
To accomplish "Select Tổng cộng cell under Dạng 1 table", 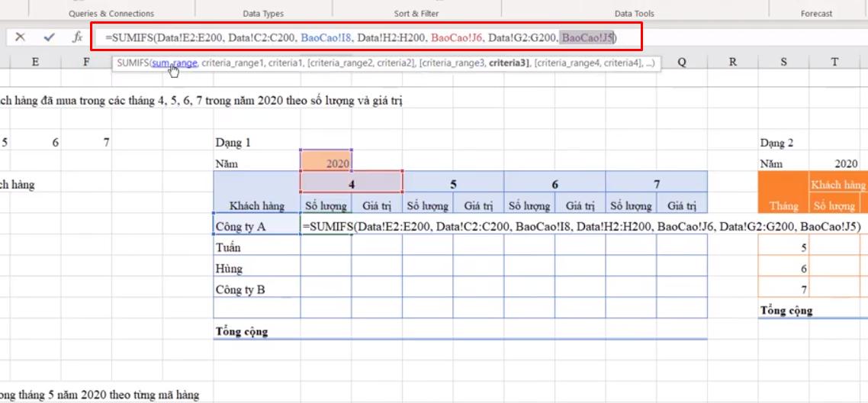I will (257, 329).
